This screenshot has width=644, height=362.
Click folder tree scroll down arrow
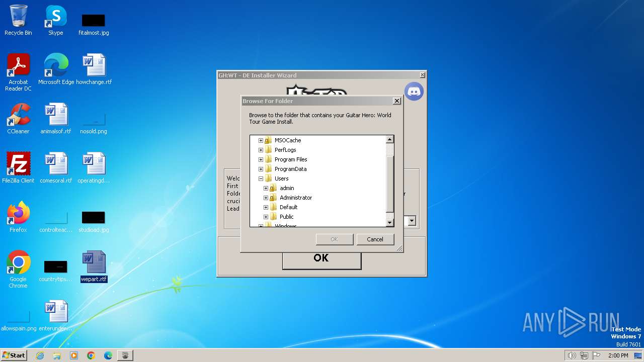click(x=389, y=222)
